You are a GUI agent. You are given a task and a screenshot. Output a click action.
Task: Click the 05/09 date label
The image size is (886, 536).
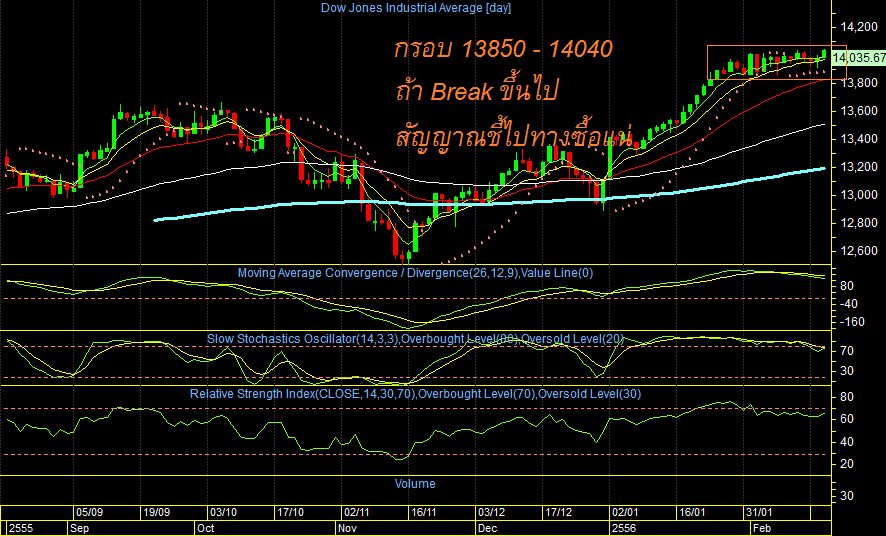tap(89, 513)
